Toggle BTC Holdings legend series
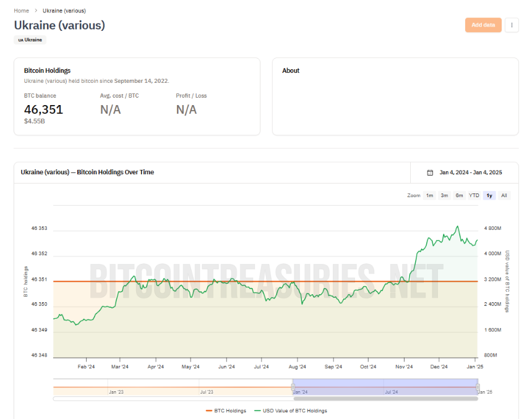532x419 pixels. pos(226,411)
